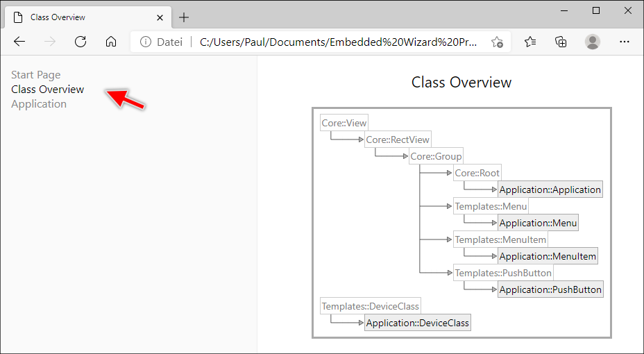Open the Favorites list icon

click(x=531, y=42)
